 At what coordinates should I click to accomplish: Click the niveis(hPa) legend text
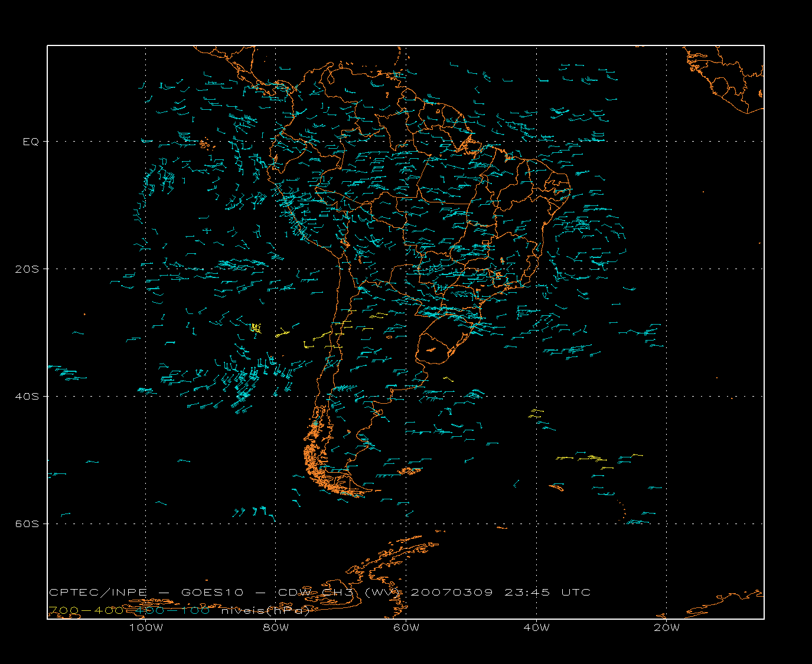(266, 611)
